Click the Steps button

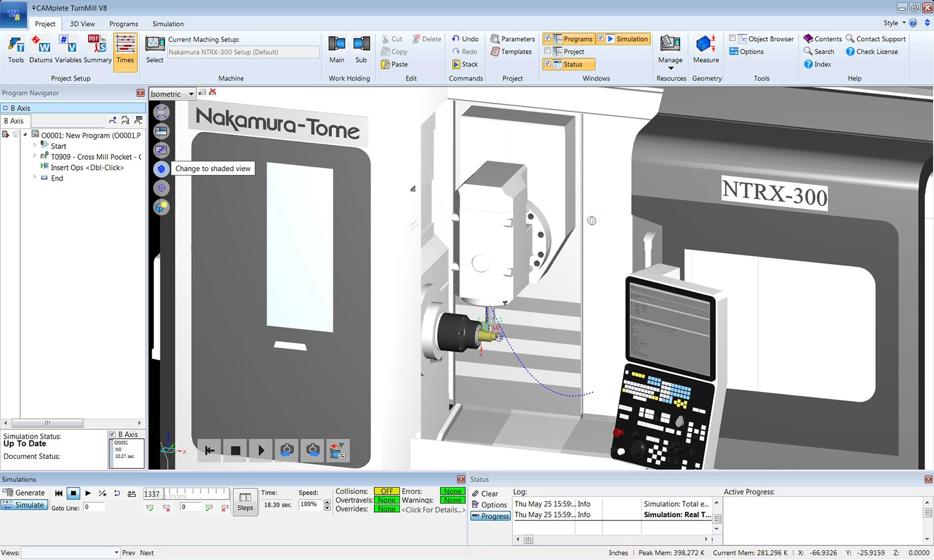click(245, 502)
